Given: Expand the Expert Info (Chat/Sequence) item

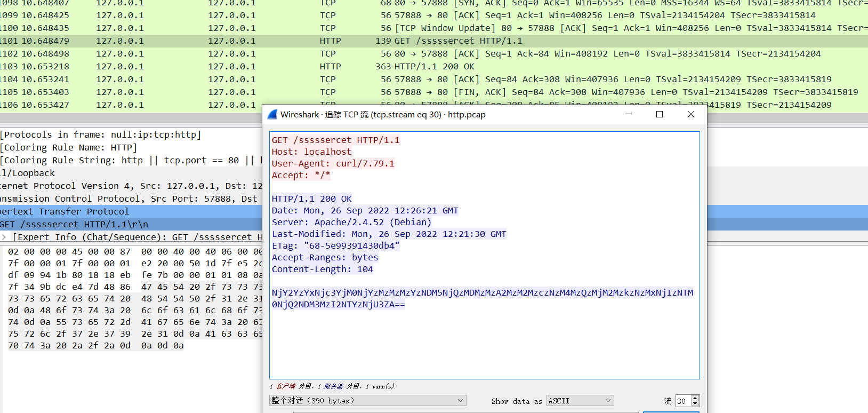Looking at the screenshot, I should click(4, 237).
